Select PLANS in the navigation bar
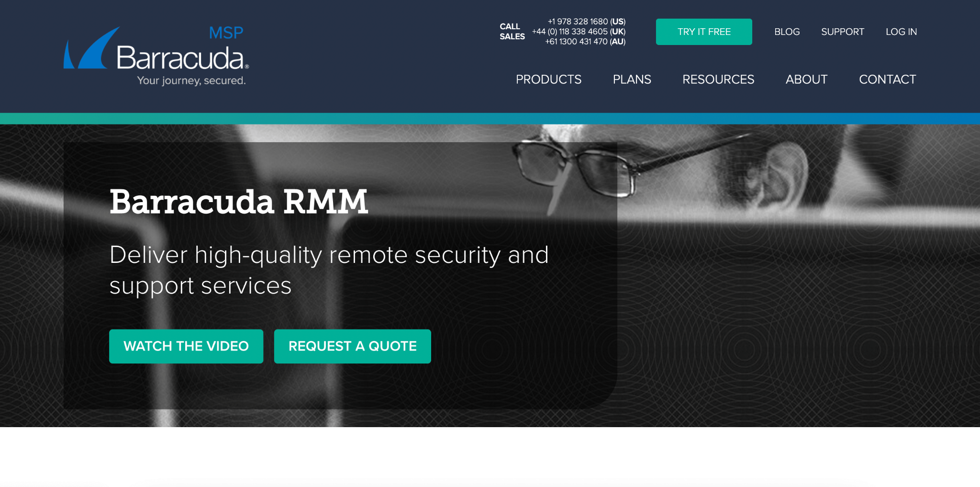This screenshot has height=487, width=980. (632, 79)
